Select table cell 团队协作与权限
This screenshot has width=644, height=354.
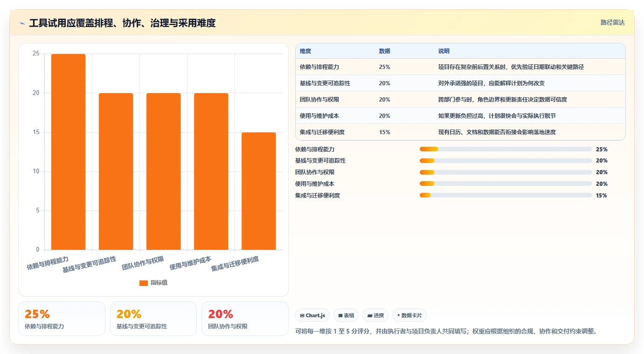(319, 100)
